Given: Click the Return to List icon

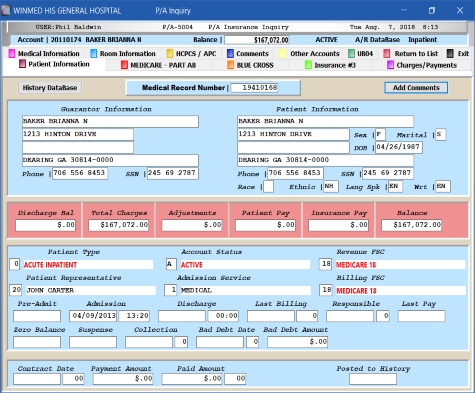Looking at the screenshot, I should click(387, 54).
